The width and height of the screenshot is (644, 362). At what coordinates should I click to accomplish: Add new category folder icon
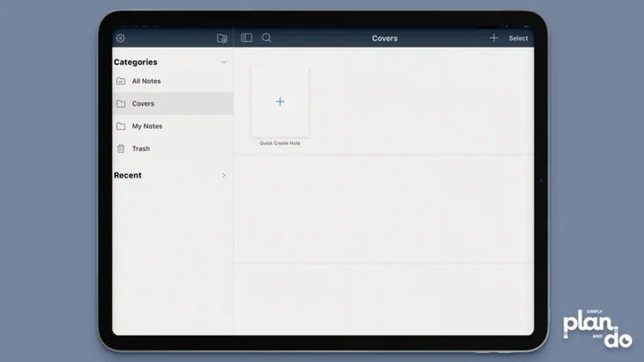coord(222,38)
